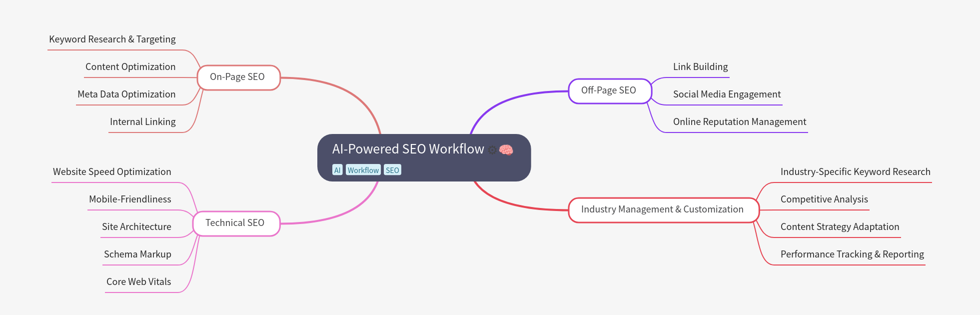
Task: Select the Keyword Research & Targeting leaf
Action: point(112,39)
